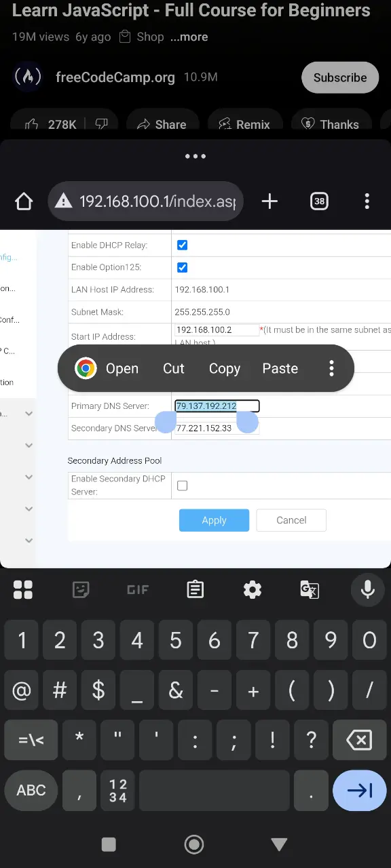This screenshot has width=391, height=868.
Task: Click the Start IP Address field
Action: [217, 330]
